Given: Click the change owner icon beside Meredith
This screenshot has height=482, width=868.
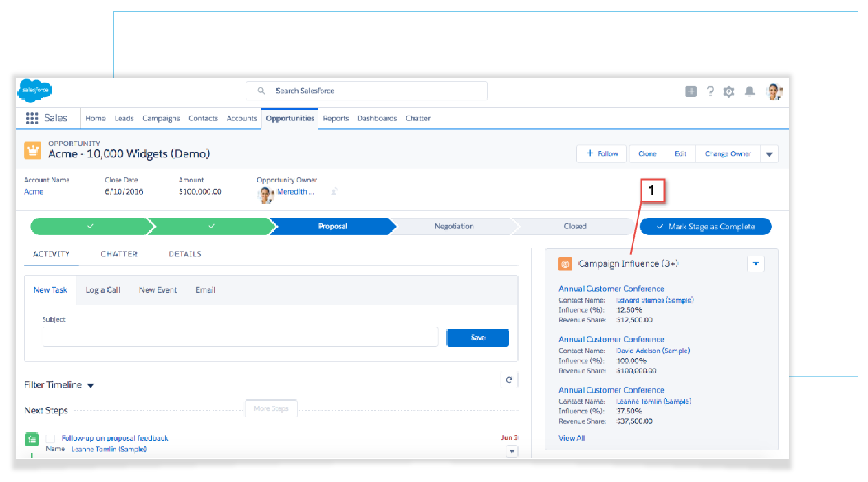Looking at the screenshot, I should click(334, 192).
